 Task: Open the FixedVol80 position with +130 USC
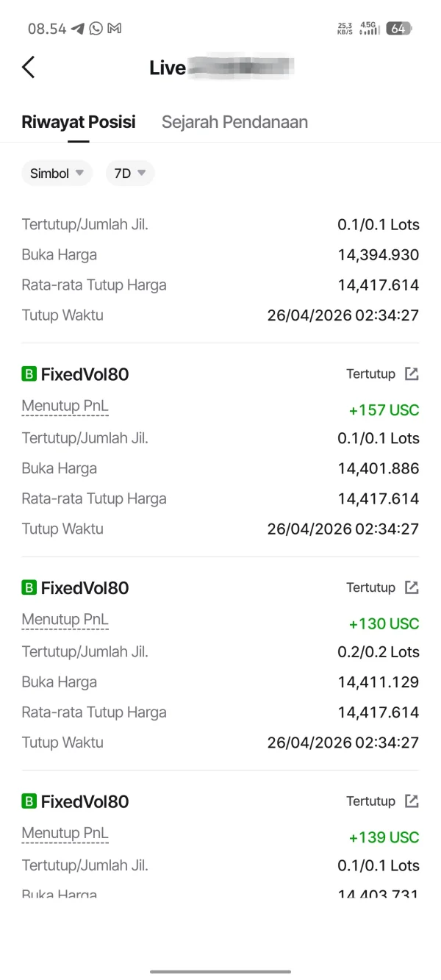(85, 588)
